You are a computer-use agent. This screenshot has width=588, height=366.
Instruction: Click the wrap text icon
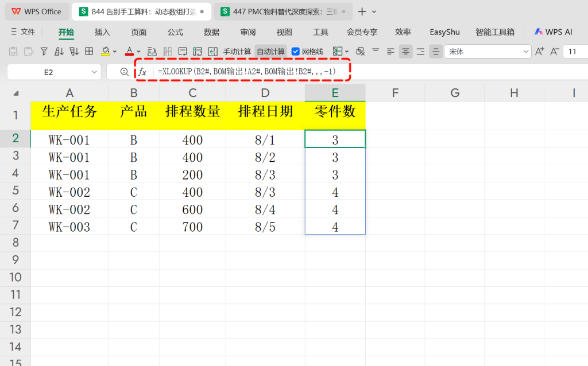point(183,51)
